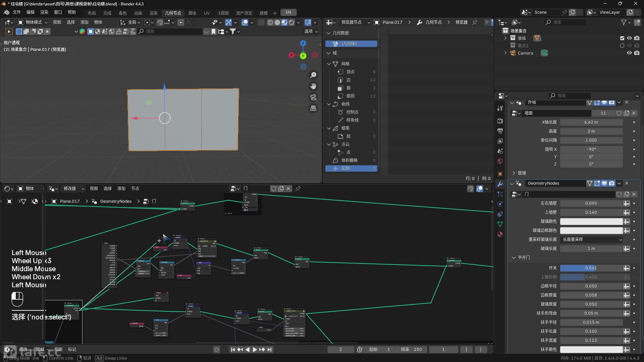Click the EN language button
644x362 pixels.
(288, 12)
